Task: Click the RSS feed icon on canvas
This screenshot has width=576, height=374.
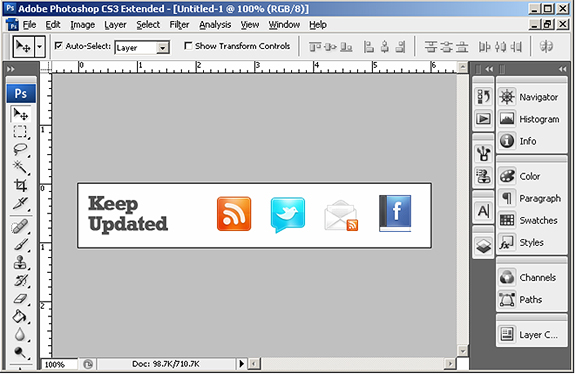Action: pyautogui.click(x=234, y=213)
